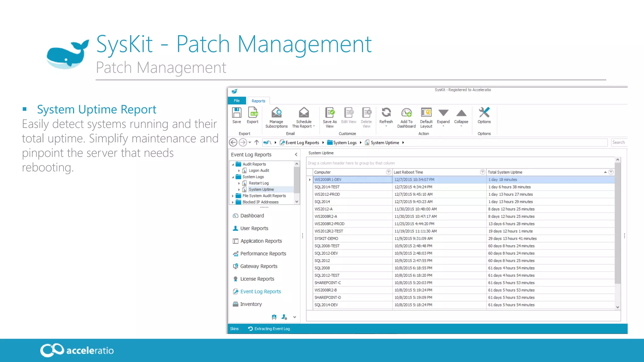
Task: Select Logon Audit tree item
Action: tap(259, 171)
